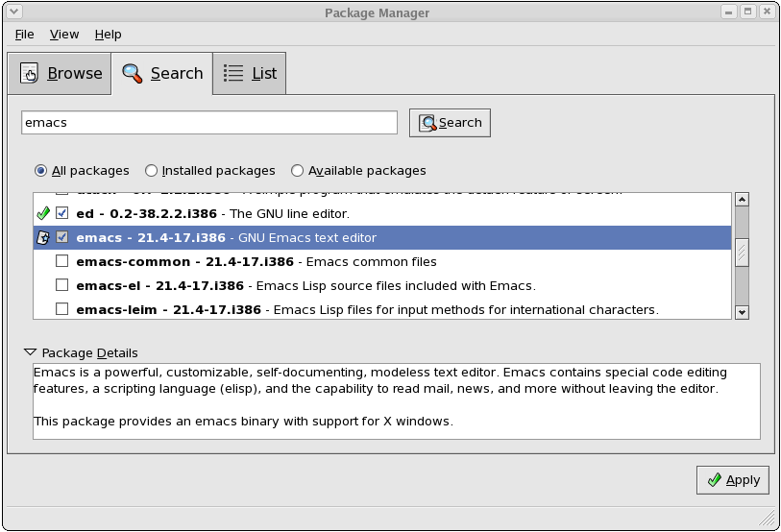Image resolution: width=781 pixels, height=532 pixels.
Task: Collapse the Package Details expander
Action: (30, 352)
